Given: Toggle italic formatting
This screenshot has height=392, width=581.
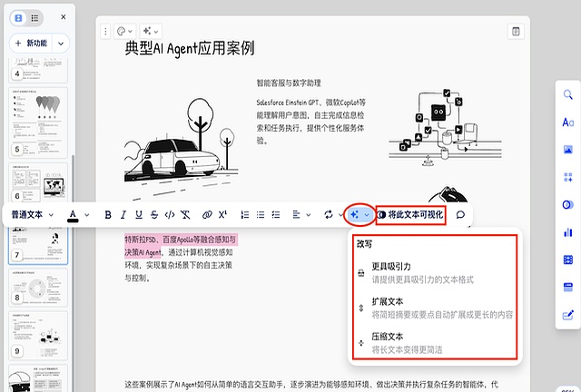Looking at the screenshot, I should coord(123,215).
